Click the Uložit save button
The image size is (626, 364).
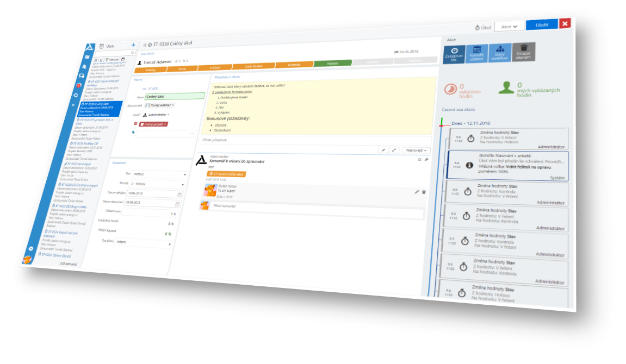[x=541, y=24]
